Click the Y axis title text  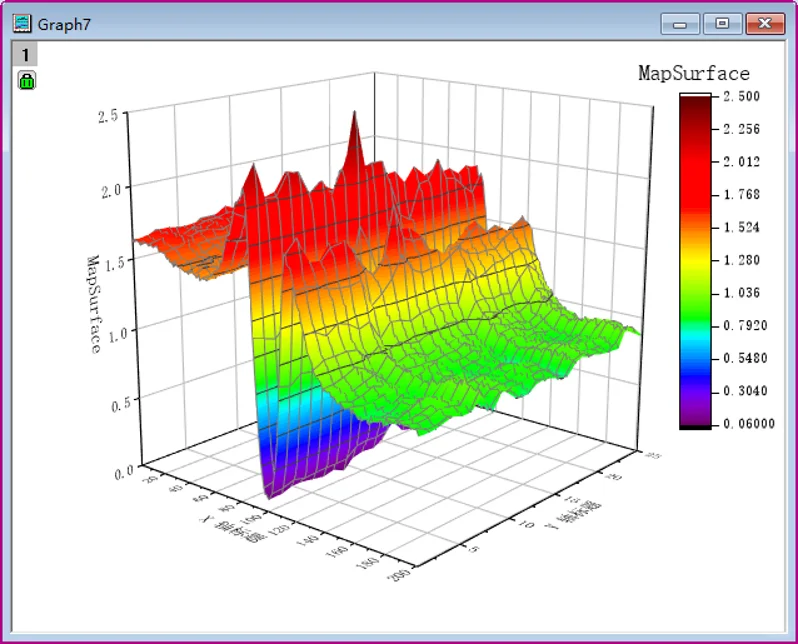click(573, 515)
